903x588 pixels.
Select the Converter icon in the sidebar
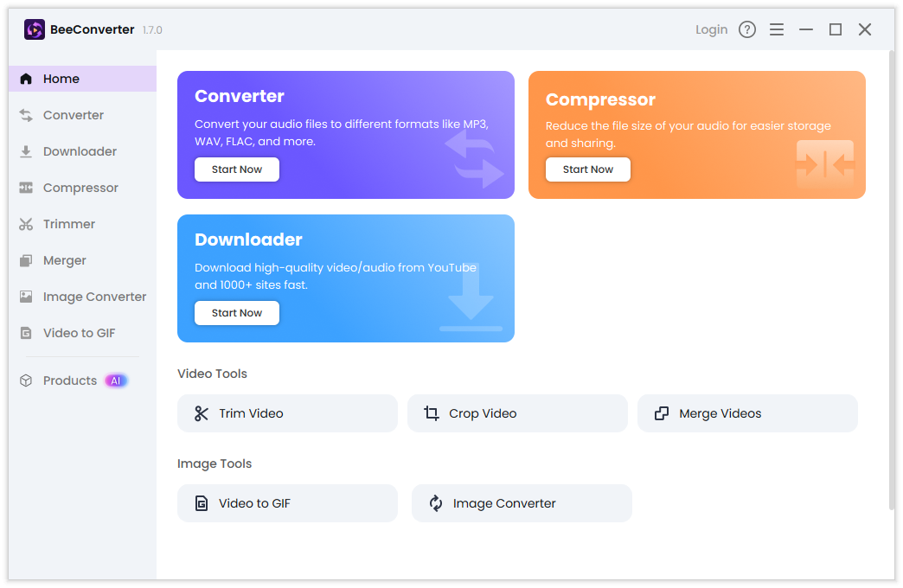click(27, 115)
